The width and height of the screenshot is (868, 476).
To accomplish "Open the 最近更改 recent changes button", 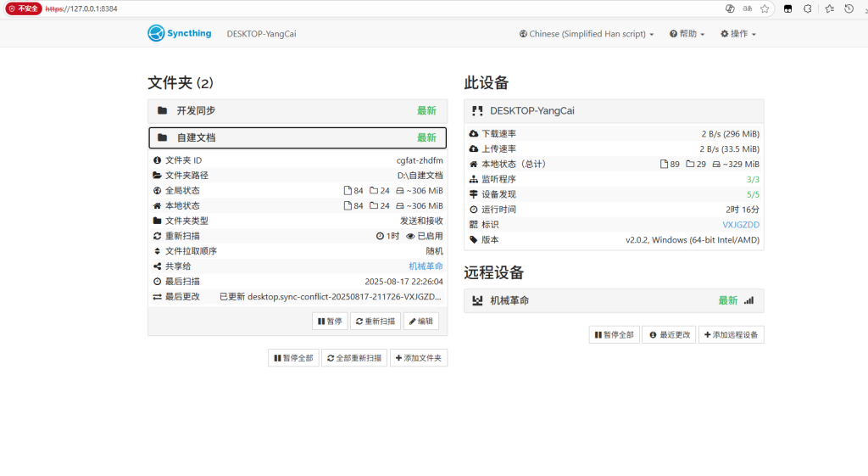I will (670, 334).
